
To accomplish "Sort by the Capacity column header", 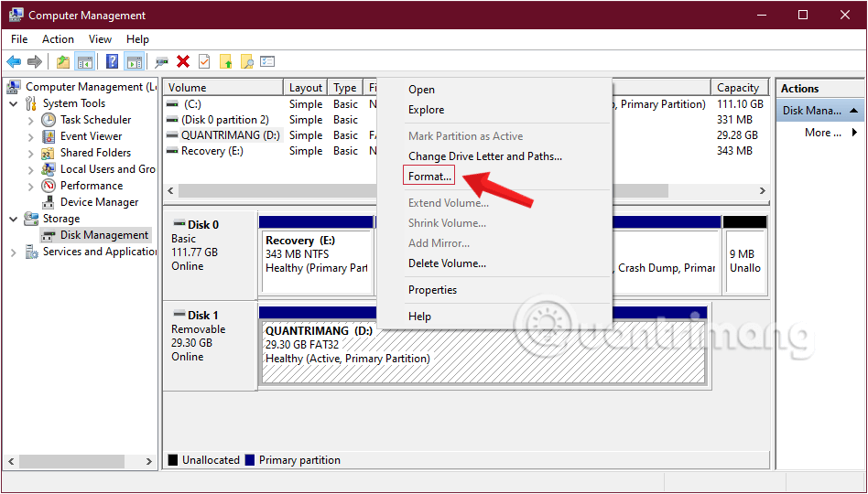I will 739,88.
